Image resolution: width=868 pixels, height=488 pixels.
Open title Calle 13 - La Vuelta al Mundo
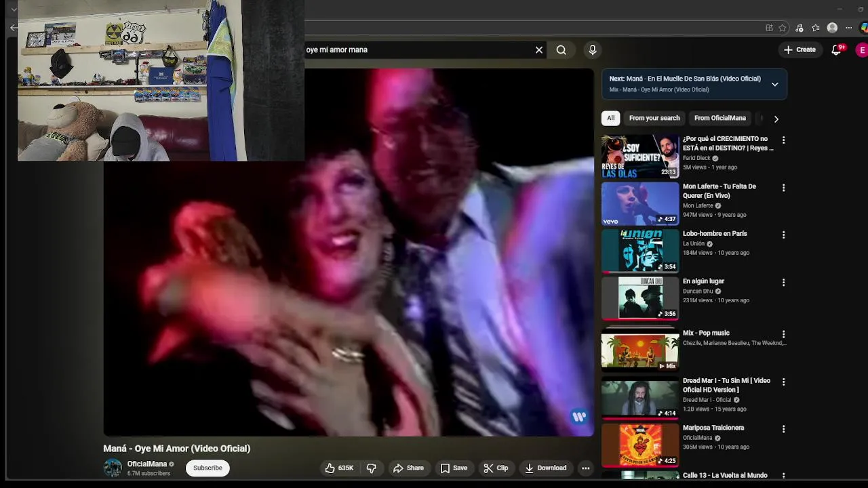[x=725, y=475]
